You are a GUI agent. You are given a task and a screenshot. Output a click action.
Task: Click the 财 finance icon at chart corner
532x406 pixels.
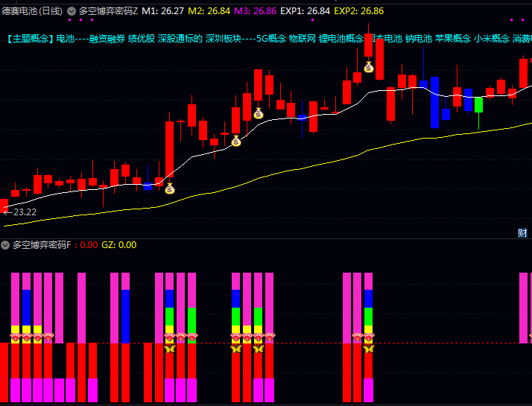(522, 232)
